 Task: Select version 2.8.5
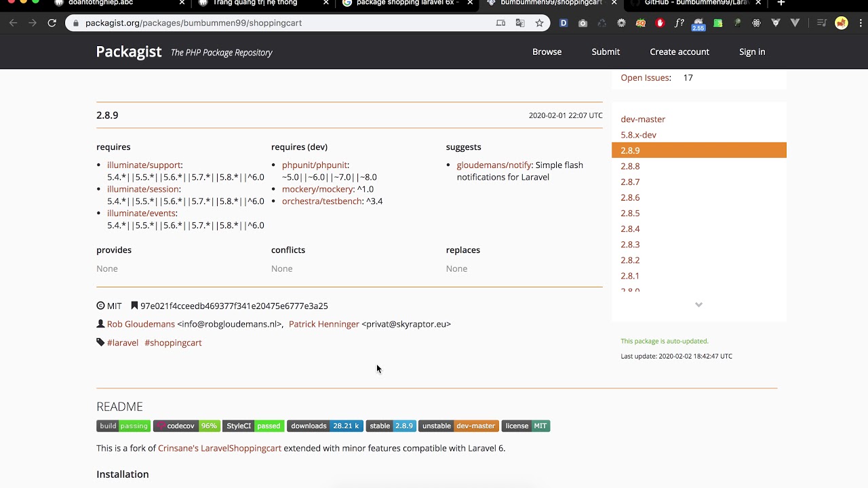click(630, 213)
